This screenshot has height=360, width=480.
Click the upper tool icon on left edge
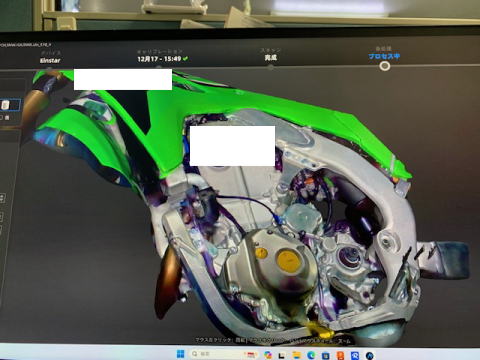(2, 198)
